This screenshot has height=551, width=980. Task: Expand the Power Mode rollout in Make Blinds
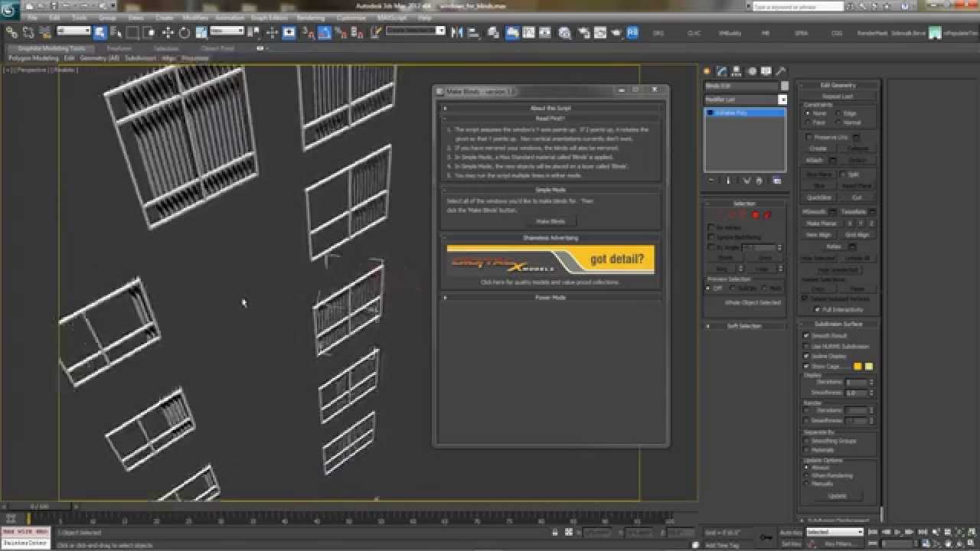pyautogui.click(x=550, y=297)
